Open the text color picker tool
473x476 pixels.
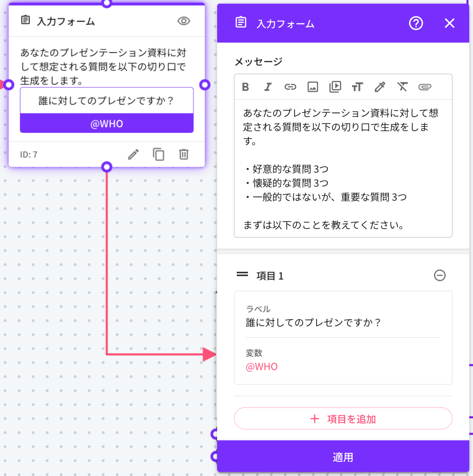pyautogui.click(x=380, y=87)
